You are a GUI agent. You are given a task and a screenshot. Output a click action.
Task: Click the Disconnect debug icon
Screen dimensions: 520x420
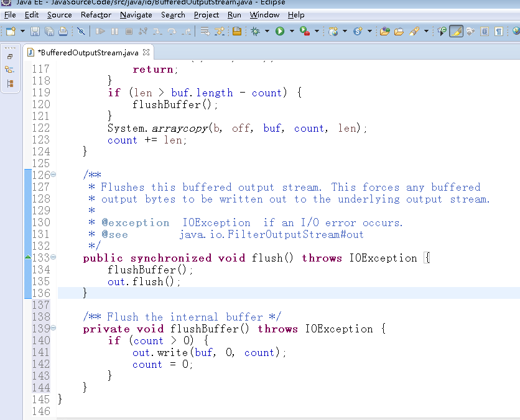pos(143,31)
